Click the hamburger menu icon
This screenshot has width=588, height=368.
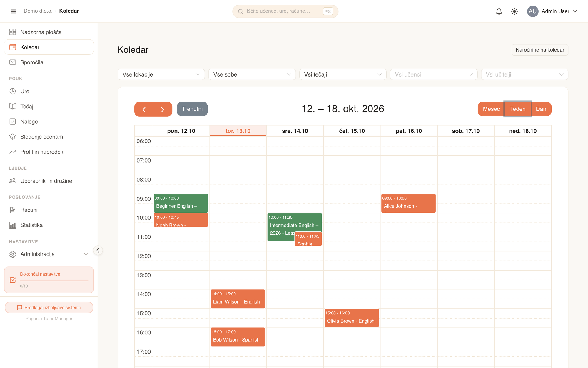point(13,11)
